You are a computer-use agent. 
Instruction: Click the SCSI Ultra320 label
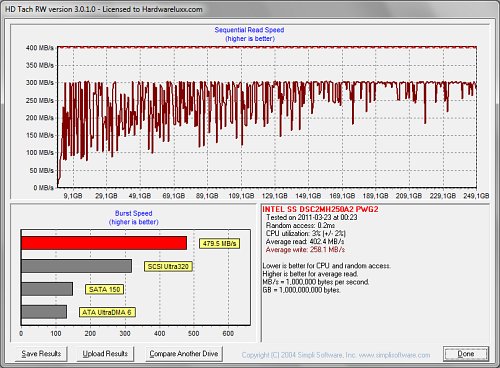[x=168, y=266]
